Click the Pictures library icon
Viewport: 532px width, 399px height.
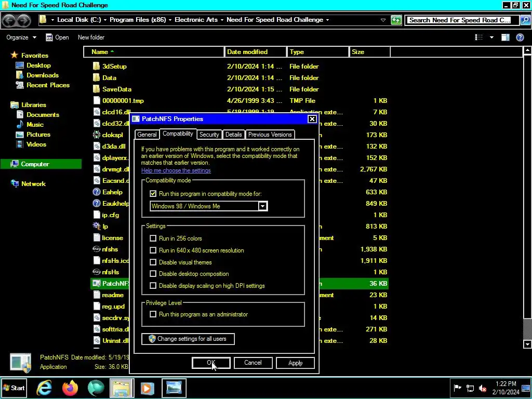20,135
